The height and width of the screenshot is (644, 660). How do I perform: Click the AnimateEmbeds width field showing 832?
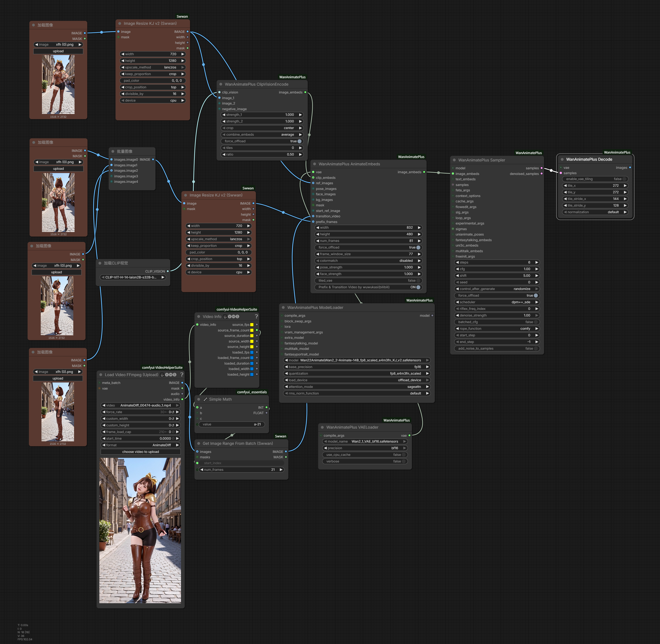point(368,228)
